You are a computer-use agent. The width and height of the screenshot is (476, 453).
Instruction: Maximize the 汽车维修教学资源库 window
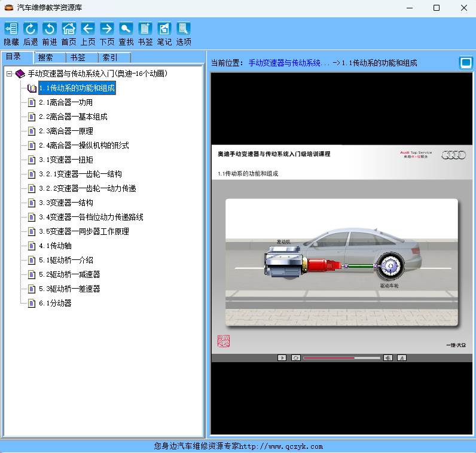click(x=436, y=8)
